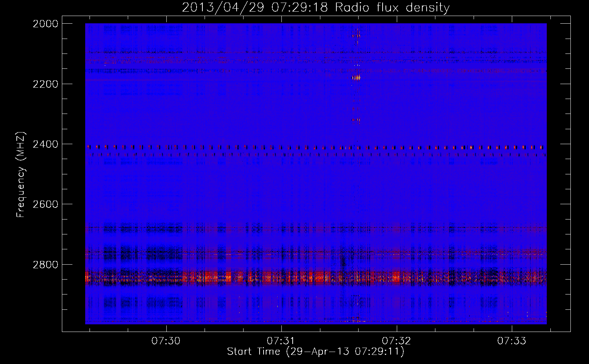Select the 2600 frequency axis label
Screen dimensions: 589x364
pyautogui.click(x=46, y=204)
